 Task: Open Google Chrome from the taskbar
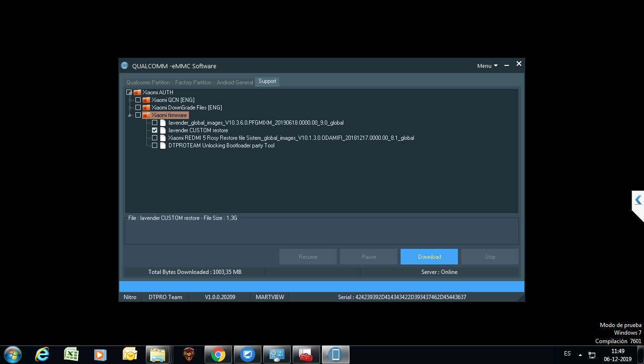click(x=218, y=354)
